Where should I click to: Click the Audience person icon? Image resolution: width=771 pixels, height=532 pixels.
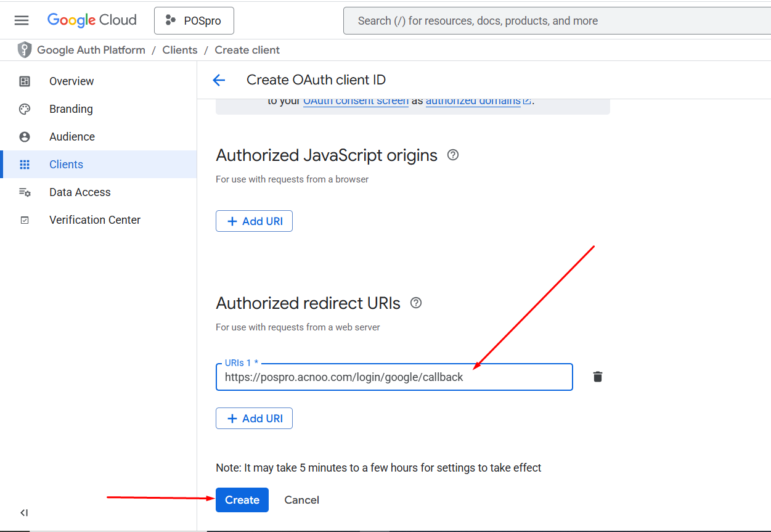tap(25, 137)
